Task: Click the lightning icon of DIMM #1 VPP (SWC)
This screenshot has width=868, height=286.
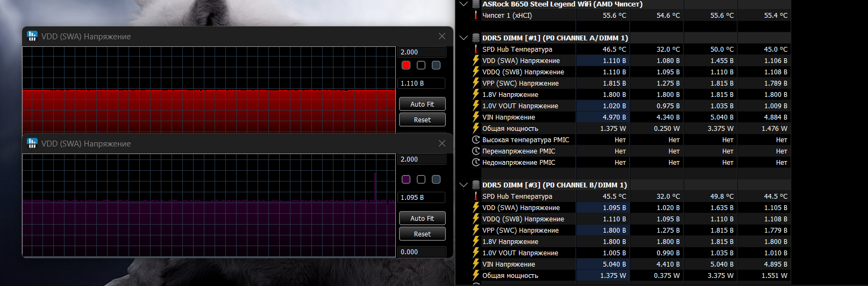Action: [x=476, y=83]
